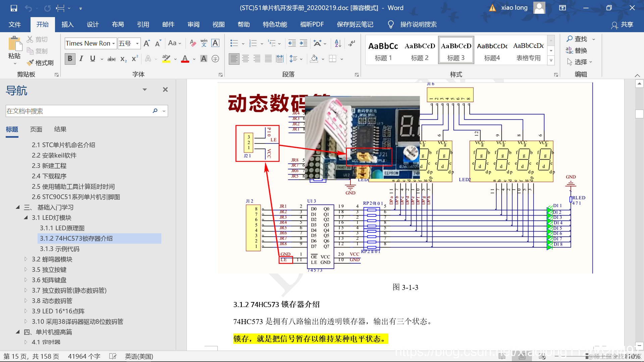The width and height of the screenshot is (644, 362).
Task: Switch to 页面 tab in navigation pane
Action: [x=36, y=129]
